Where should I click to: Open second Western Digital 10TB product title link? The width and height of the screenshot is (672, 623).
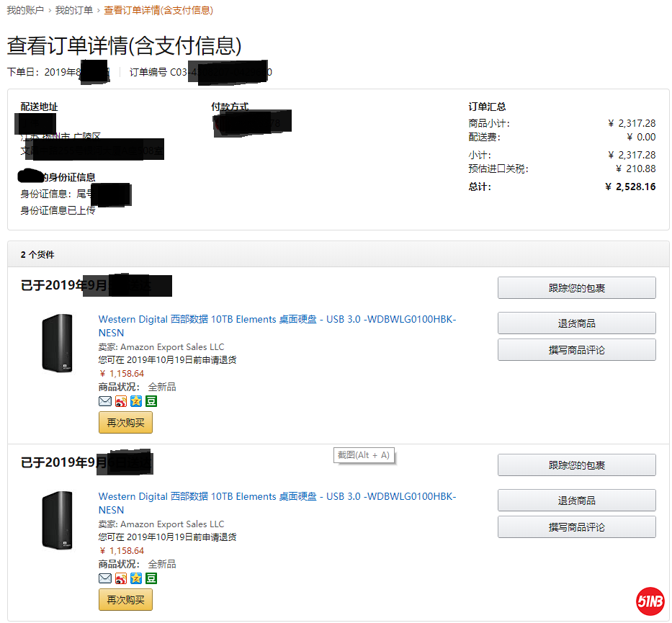(x=277, y=497)
